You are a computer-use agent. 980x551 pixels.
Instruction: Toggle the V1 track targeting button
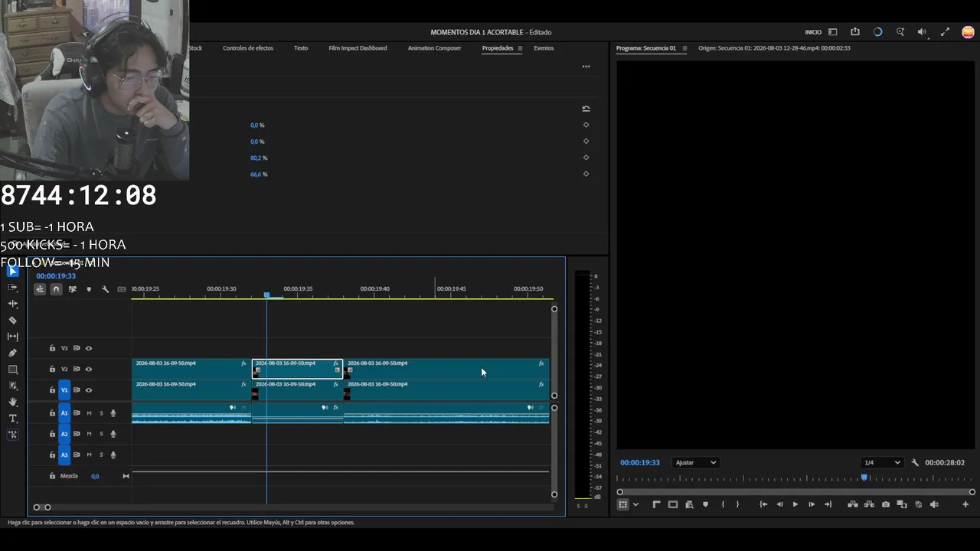[x=64, y=390]
